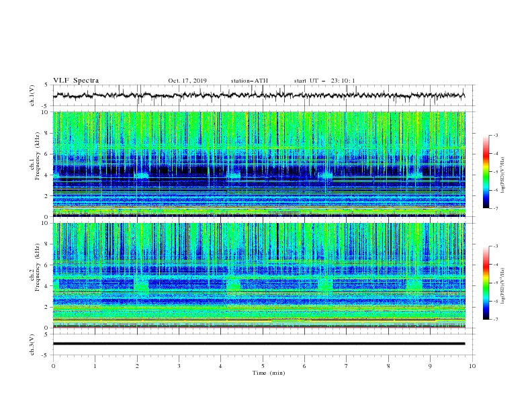
Task: Click the '-3' label on ch.1 colorbar
Action: click(495, 135)
